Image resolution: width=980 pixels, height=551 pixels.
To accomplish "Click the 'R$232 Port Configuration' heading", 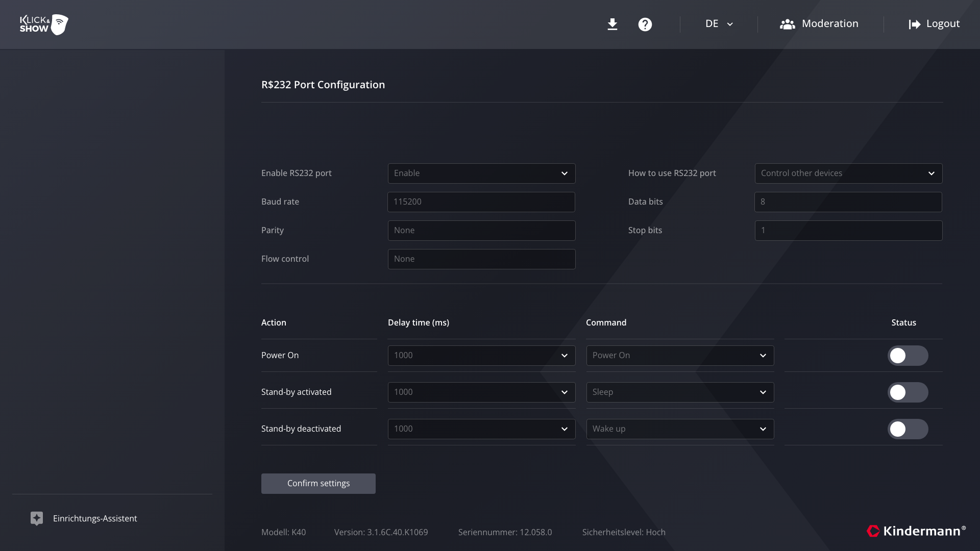I will pyautogui.click(x=323, y=85).
